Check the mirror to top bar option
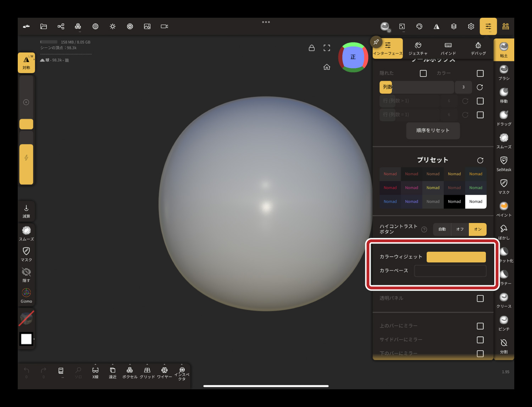The height and width of the screenshot is (407, 532). 480,326
